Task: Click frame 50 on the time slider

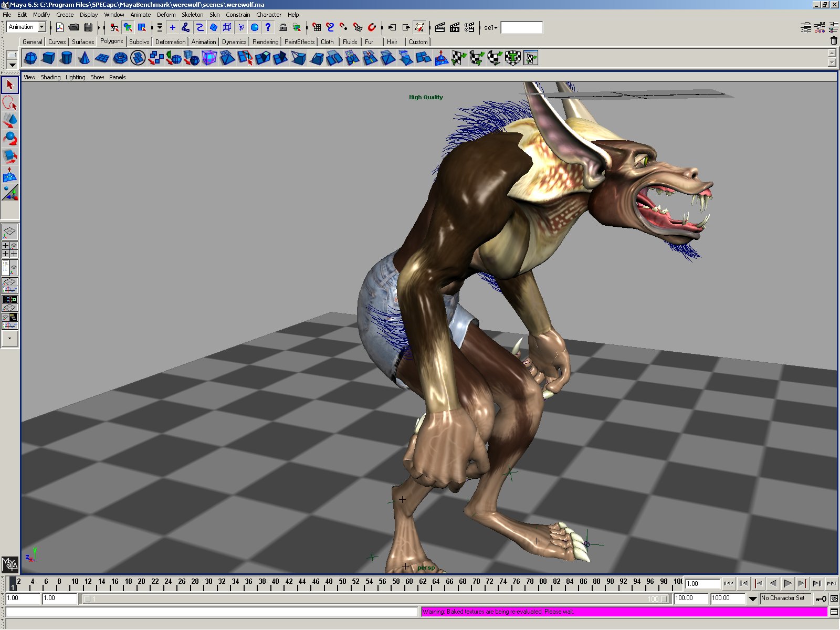Action: tap(342, 583)
